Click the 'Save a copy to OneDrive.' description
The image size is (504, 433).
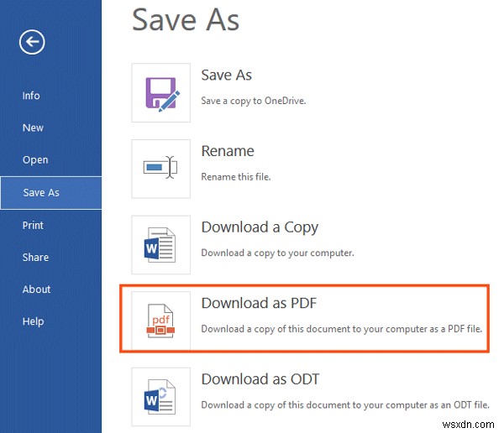253,101
